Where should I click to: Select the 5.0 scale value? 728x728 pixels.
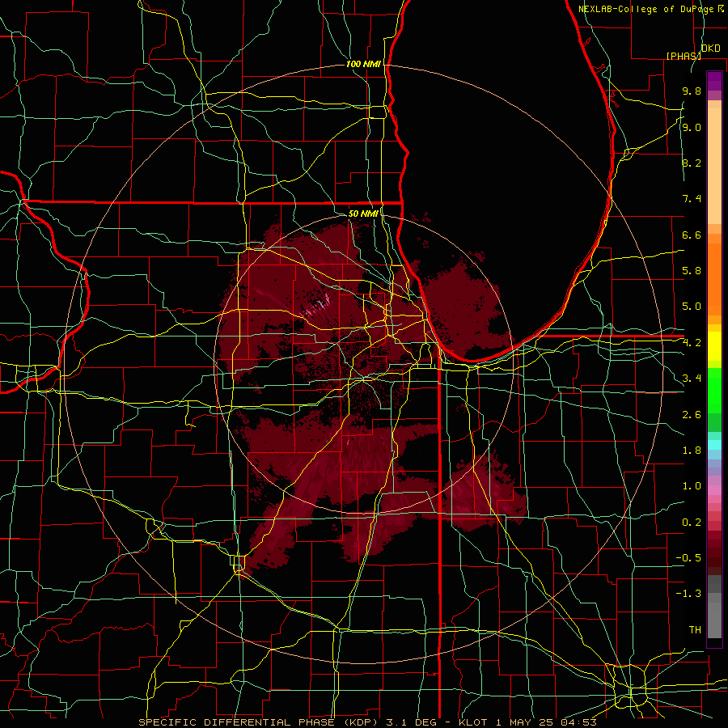coord(692,307)
